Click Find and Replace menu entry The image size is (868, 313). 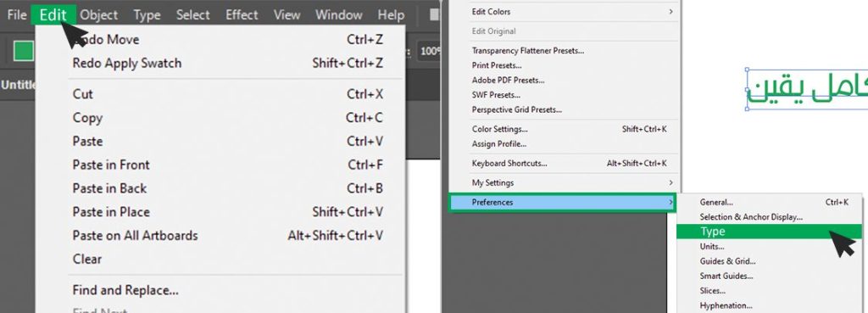227,290
